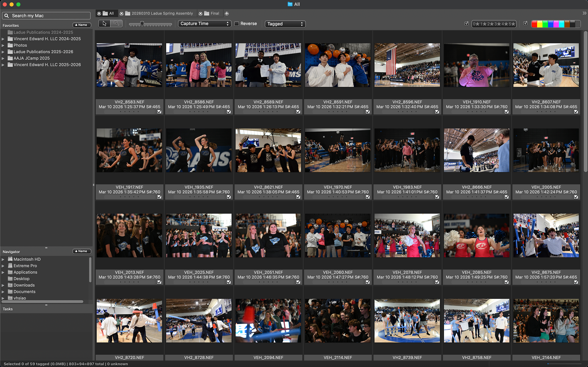The image size is (588, 367).
Task: Click the Favorites Name sort button
Action: pos(81,25)
